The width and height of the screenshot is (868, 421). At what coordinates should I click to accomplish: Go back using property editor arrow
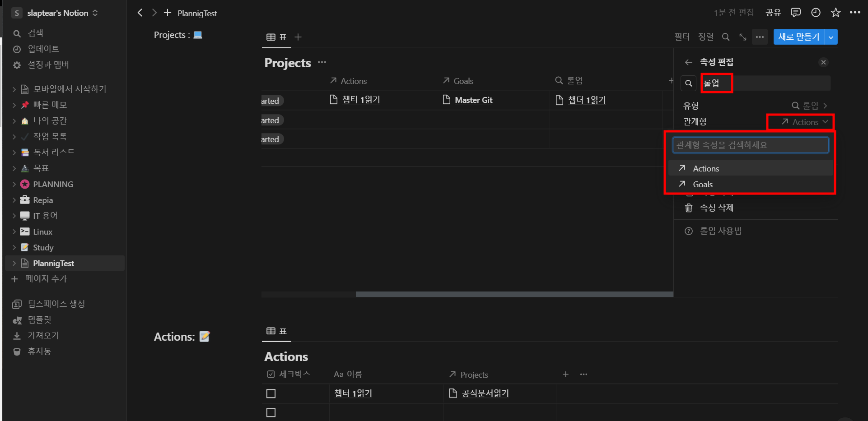(688, 62)
